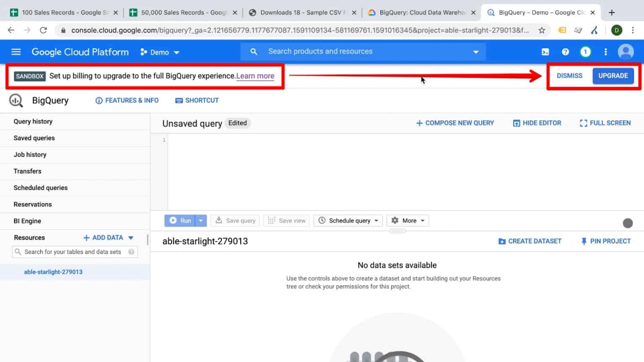Open the navigation hamburger menu
The height and width of the screenshot is (362, 644).
point(16,52)
